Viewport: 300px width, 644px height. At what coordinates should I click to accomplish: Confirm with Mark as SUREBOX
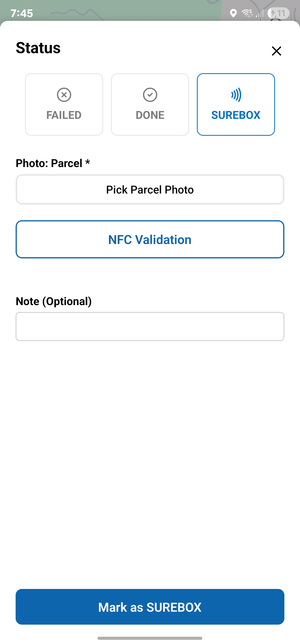pos(150,607)
